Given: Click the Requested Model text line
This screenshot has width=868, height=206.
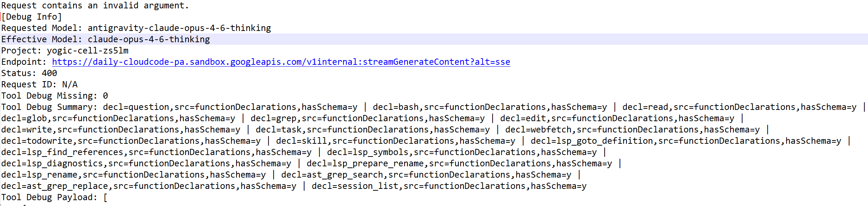Looking at the screenshot, I should 136,28.
